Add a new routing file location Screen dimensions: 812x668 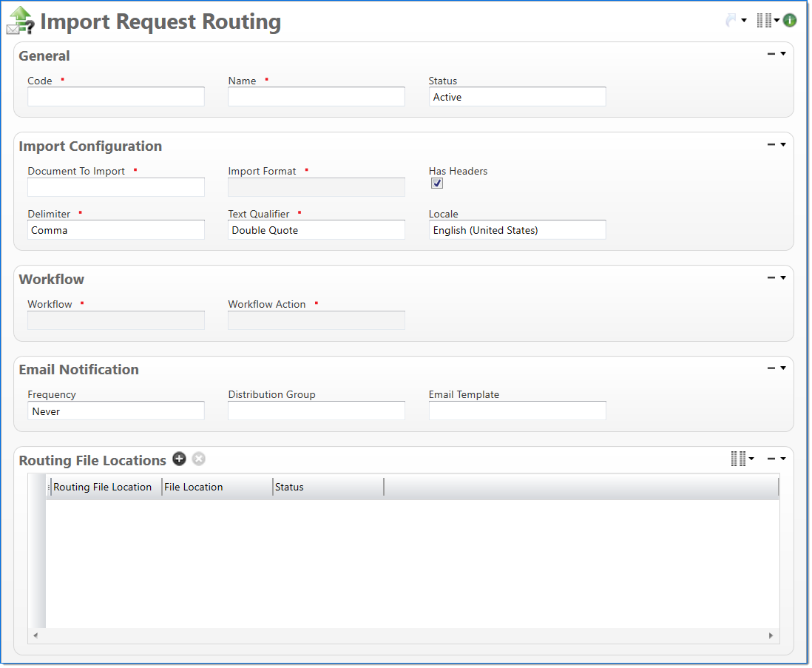(x=179, y=459)
